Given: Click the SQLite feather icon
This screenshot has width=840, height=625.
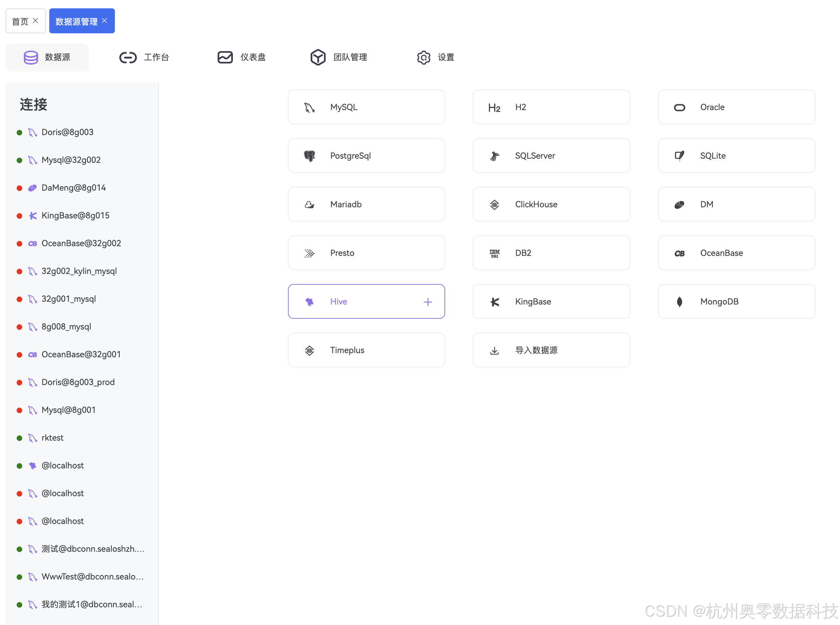Looking at the screenshot, I should [x=679, y=156].
